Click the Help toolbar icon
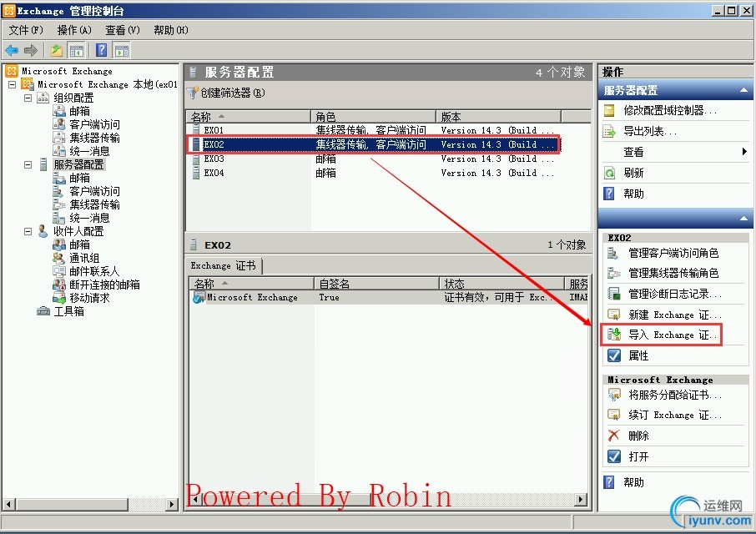This screenshot has height=534, width=756. [x=101, y=50]
